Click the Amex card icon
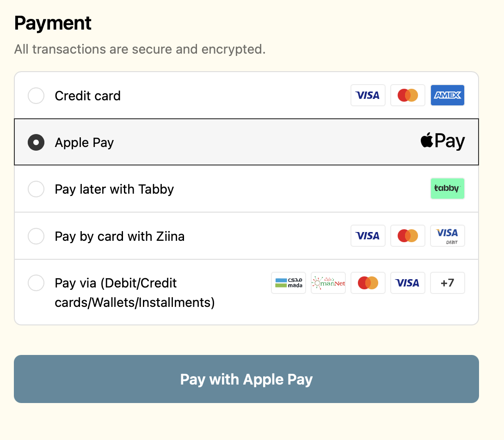The height and width of the screenshot is (440, 504). tap(447, 96)
